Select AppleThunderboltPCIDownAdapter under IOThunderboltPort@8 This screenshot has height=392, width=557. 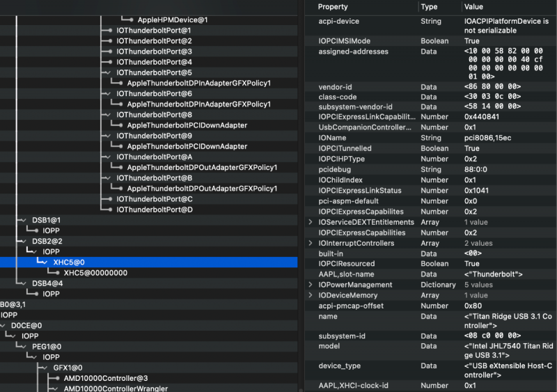pyautogui.click(x=187, y=125)
